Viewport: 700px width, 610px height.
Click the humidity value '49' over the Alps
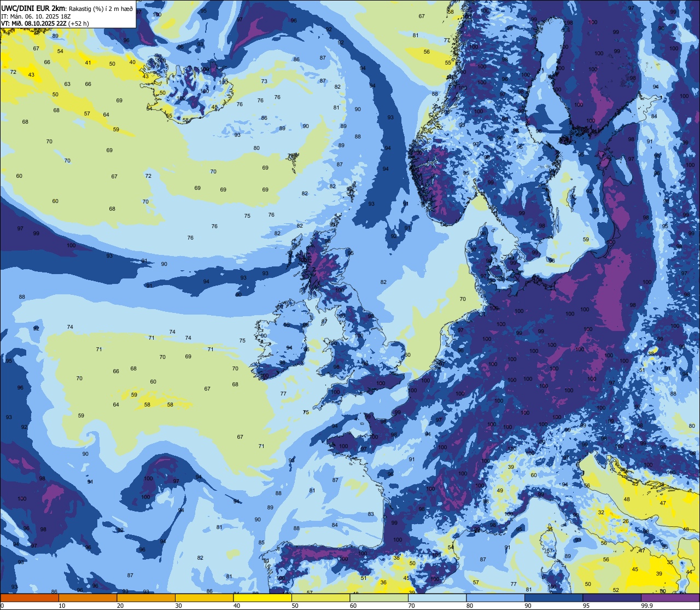click(x=500, y=491)
